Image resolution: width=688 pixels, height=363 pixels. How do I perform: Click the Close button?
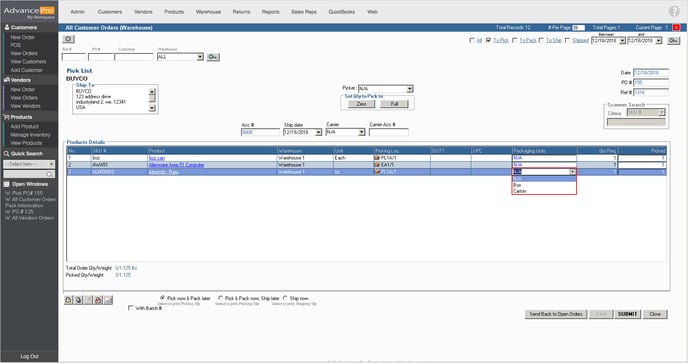tap(655, 314)
